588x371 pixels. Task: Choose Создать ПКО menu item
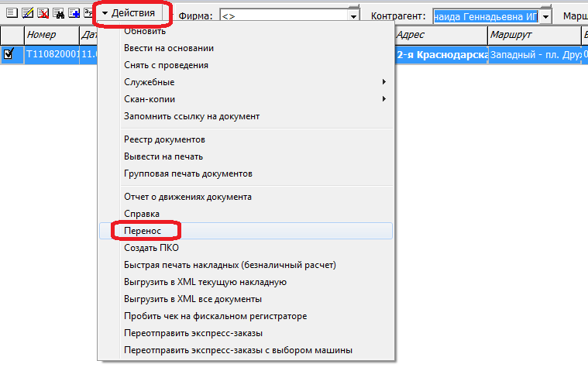[x=151, y=248]
